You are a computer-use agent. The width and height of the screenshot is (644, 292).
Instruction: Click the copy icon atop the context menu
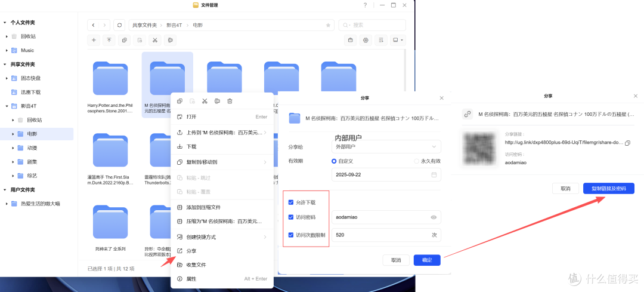179,101
